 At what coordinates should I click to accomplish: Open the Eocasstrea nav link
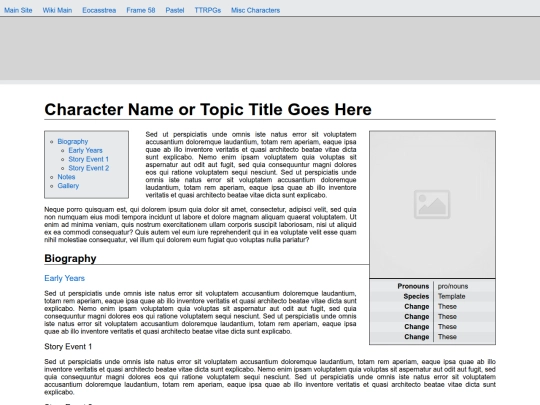[99, 10]
